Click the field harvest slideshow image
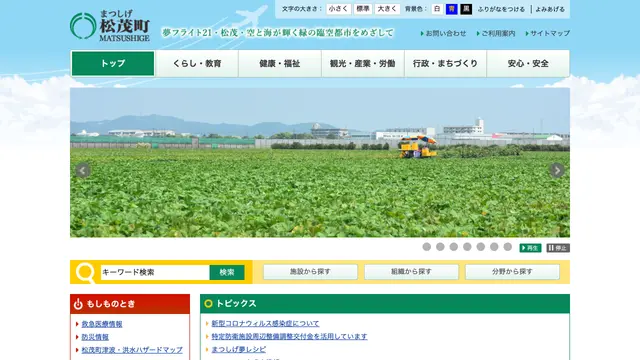This screenshot has width=640, height=360. [x=320, y=162]
